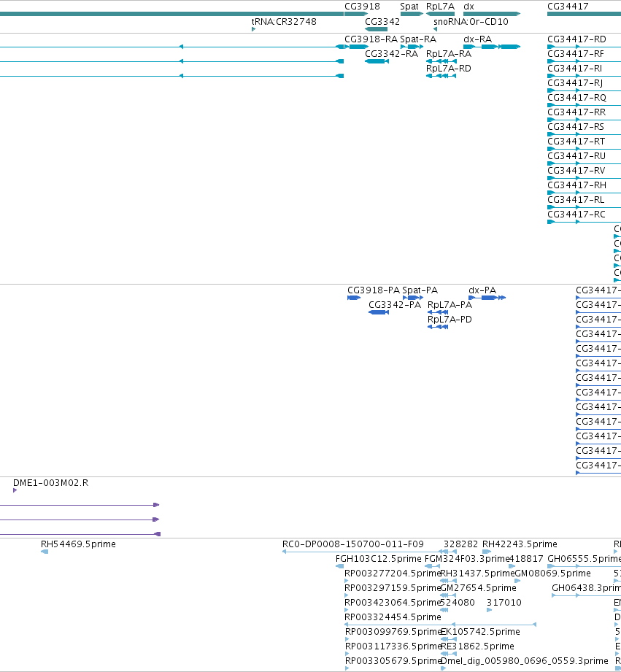The height and width of the screenshot is (672, 621).
Task: Click the dx-PA protein glyph
Action: click(x=487, y=298)
